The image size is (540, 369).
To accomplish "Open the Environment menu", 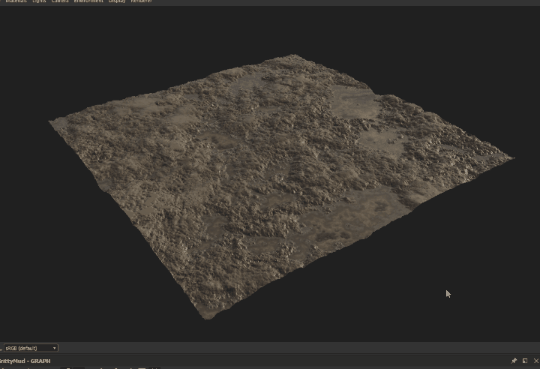I will [88, 1].
